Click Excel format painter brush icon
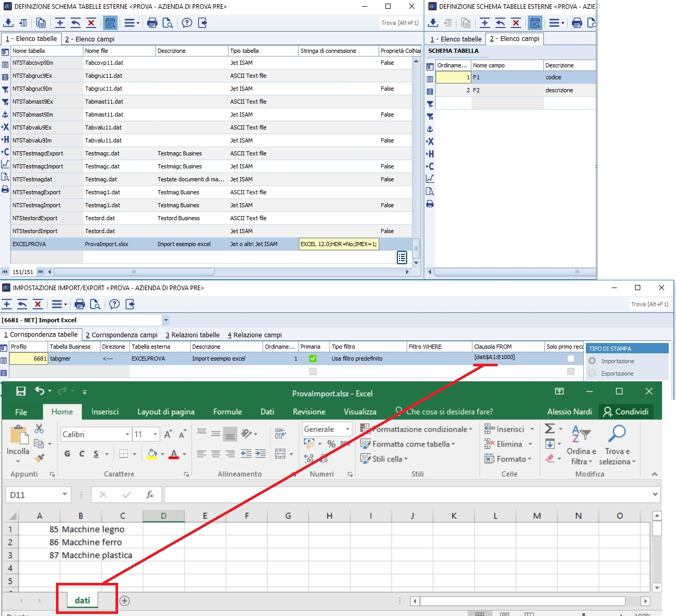 (x=39, y=458)
